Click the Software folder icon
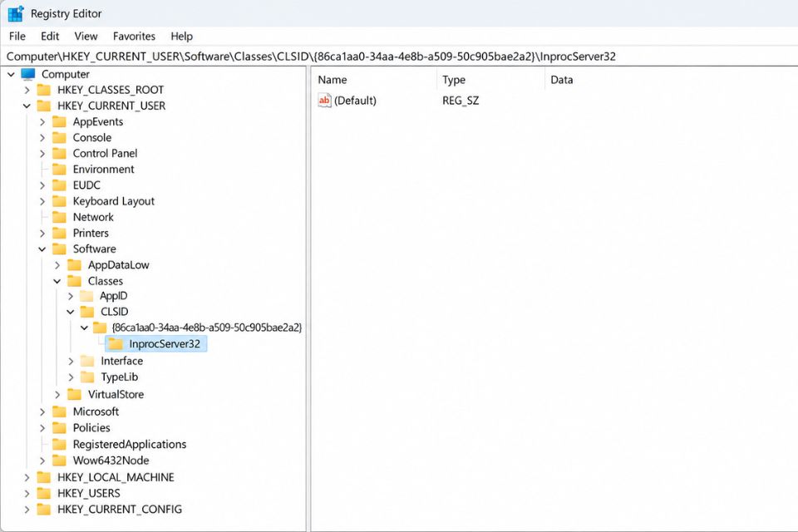This screenshot has width=798, height=532. 59,249
